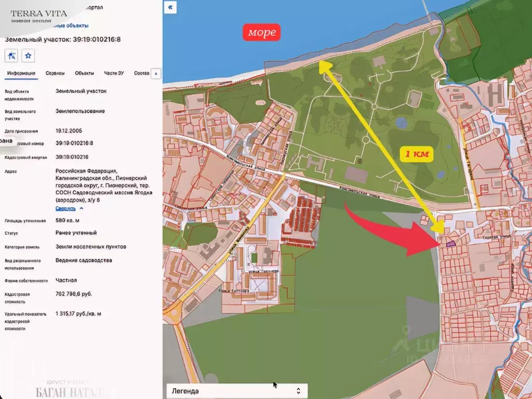Viewport: 532px width, 399px height.
Task: Click the purple highlighted parcel on map
Action: (x=450, y=242)
